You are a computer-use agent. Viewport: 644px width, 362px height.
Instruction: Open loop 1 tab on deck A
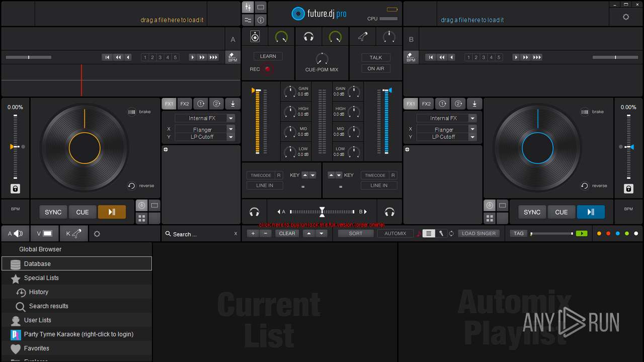201,104
